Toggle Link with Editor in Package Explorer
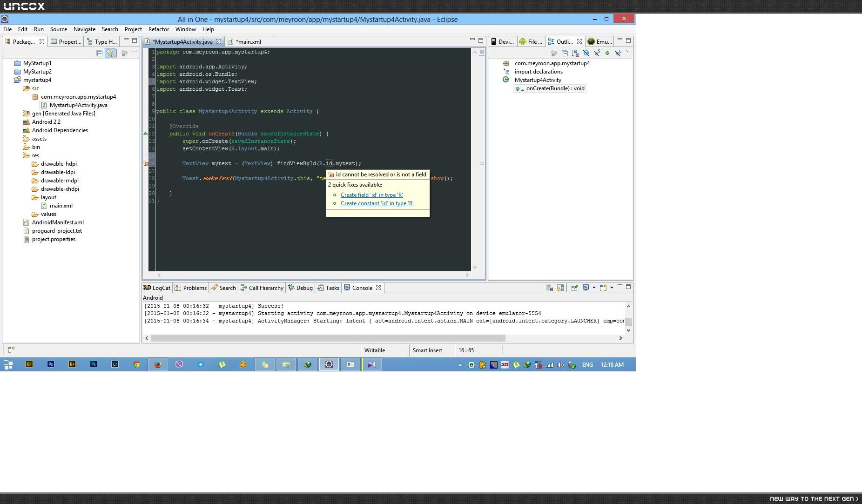862x504 pixels. [110, 54]
